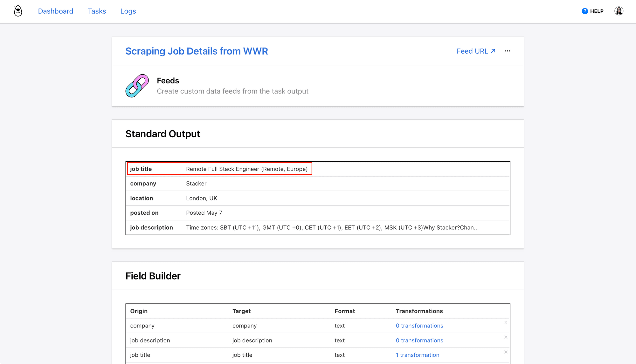Click the external link arrow next to Feed URL
Image resolution: width=636 pixels, height=364 pixels.
pos(492,51)
